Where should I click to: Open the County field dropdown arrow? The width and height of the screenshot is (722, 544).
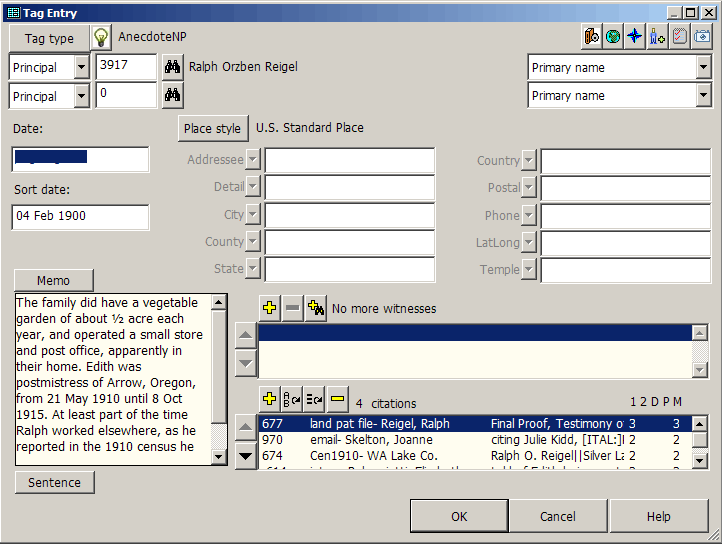[253, 241]
